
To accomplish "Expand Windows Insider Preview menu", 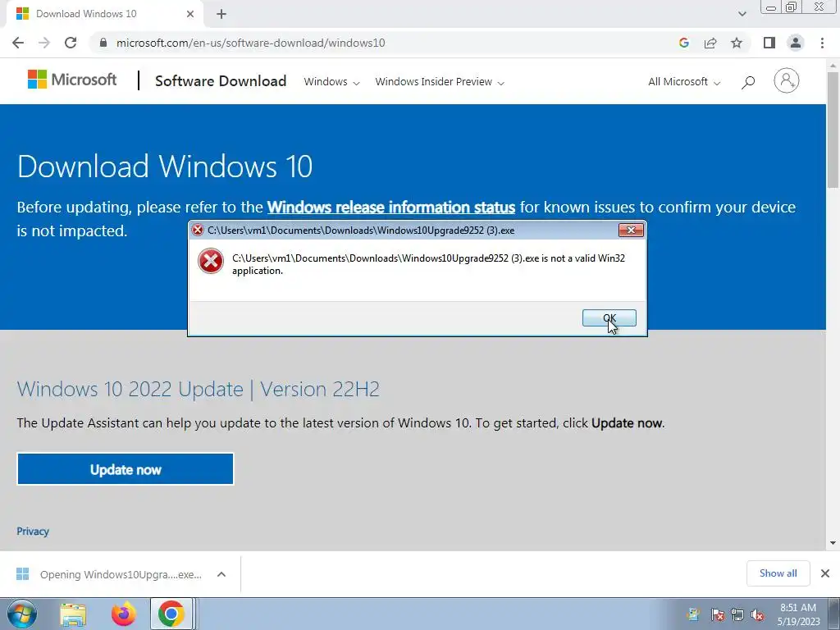I will pos(440,82).
